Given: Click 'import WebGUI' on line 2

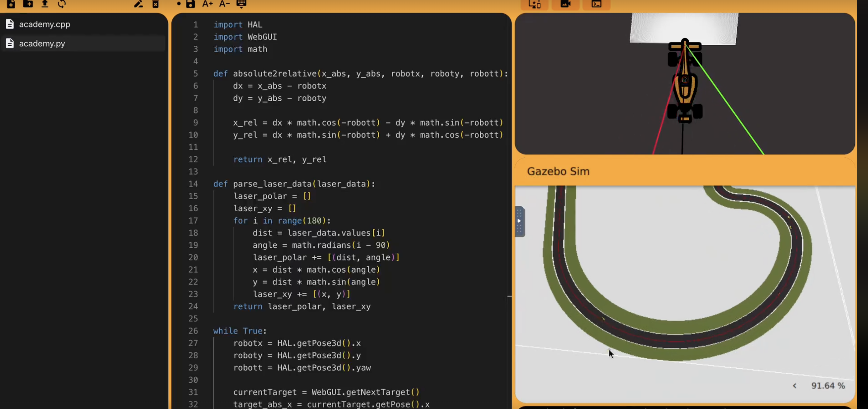Looking at the screenshot, I should tap(245, 37).
